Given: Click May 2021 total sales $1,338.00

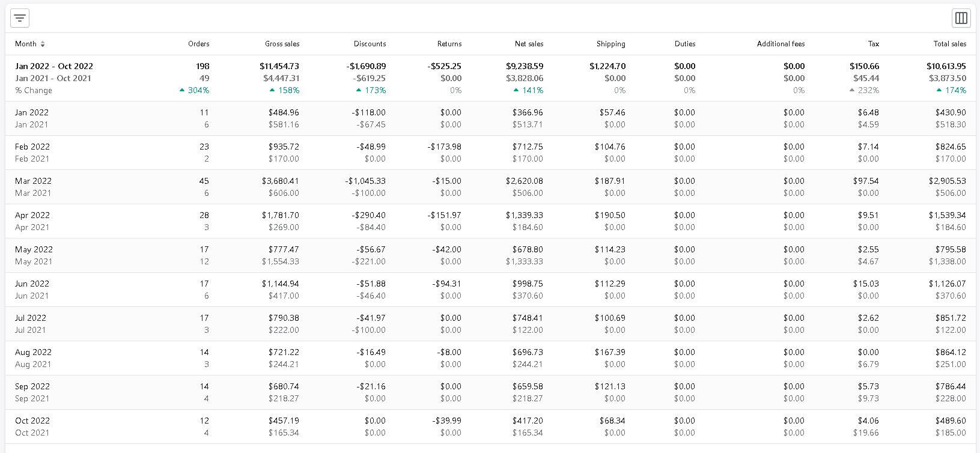Looking at the screenshot, I should 948,261.
